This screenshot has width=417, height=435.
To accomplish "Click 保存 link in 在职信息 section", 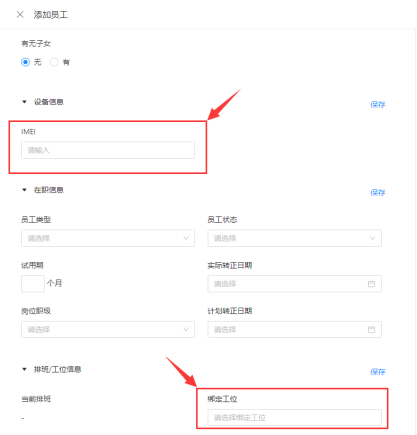I will (x=378, y=192).
